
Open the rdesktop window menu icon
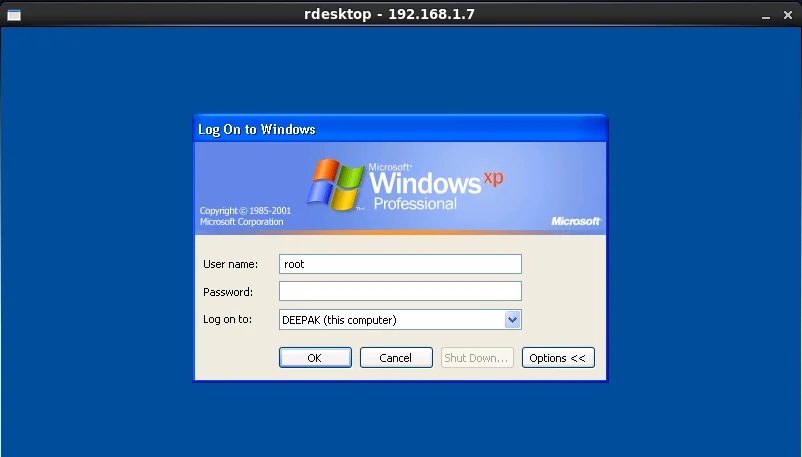click(x=14, y=13)
